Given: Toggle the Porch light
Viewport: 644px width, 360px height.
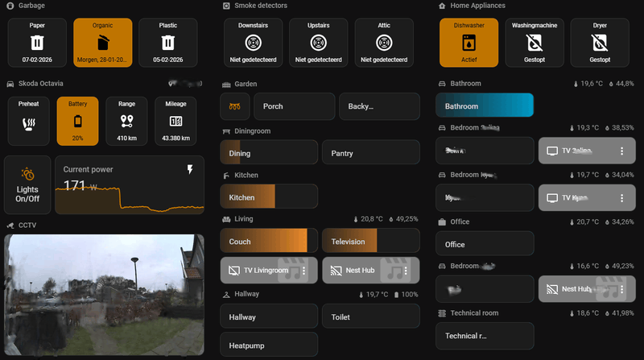Looking at the screenshot, I should pos(295,106).
